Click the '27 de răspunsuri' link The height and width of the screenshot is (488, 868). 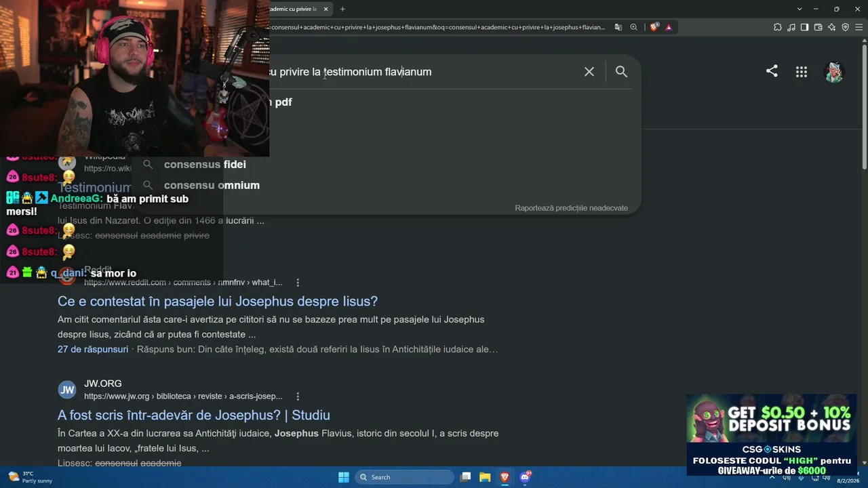coord(93,350)
